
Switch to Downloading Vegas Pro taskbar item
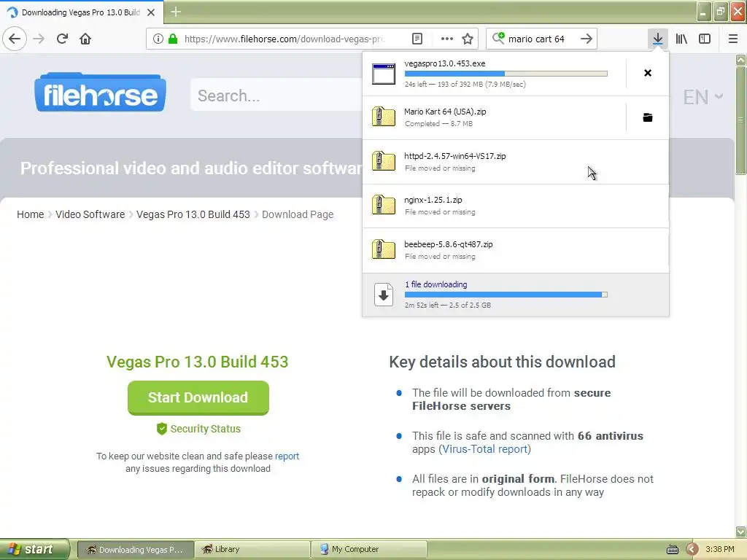coord(135,549)
